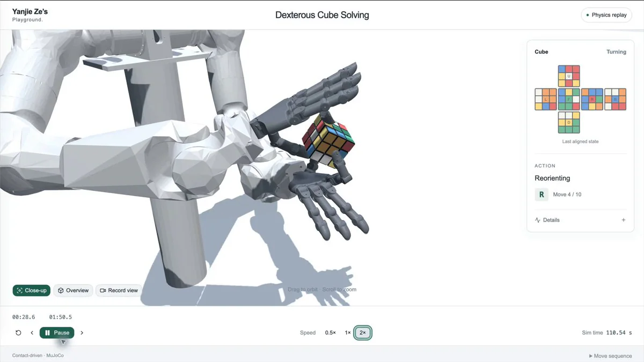Expand the Details section
The image size is (644, 362).
pos(581,220)
